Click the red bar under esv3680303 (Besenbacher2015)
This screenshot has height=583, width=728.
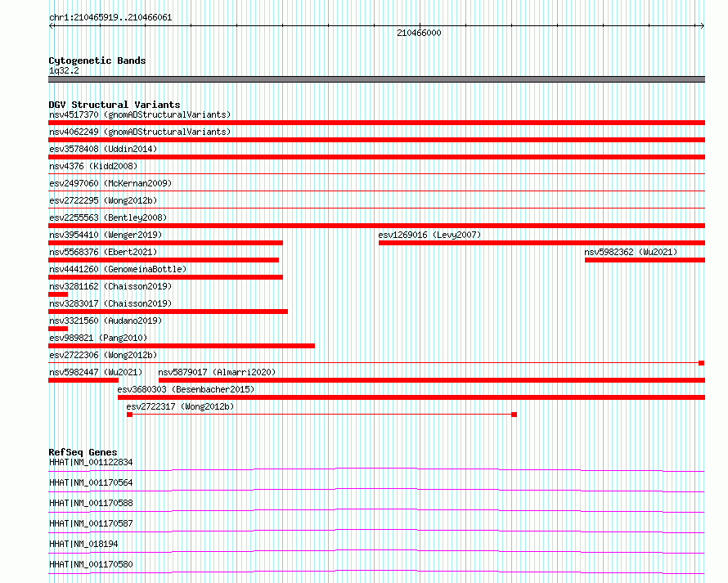(x=411, y=397)
